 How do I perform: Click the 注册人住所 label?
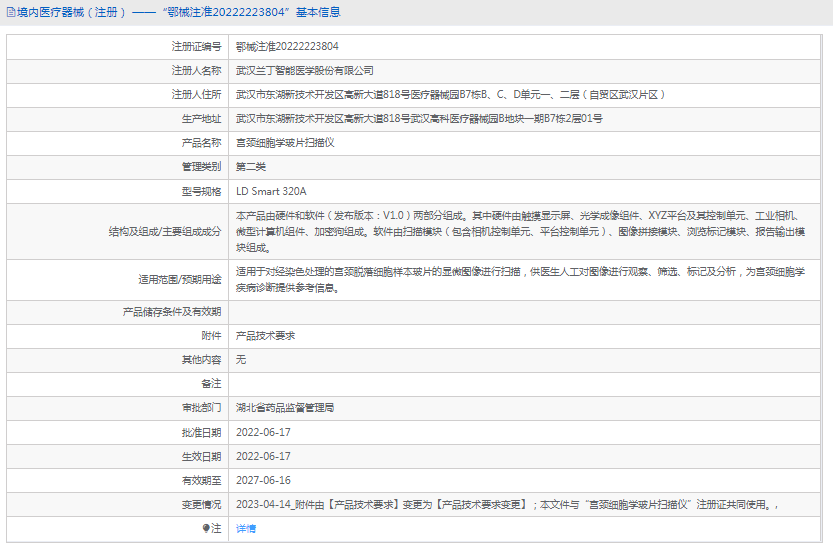196,95
